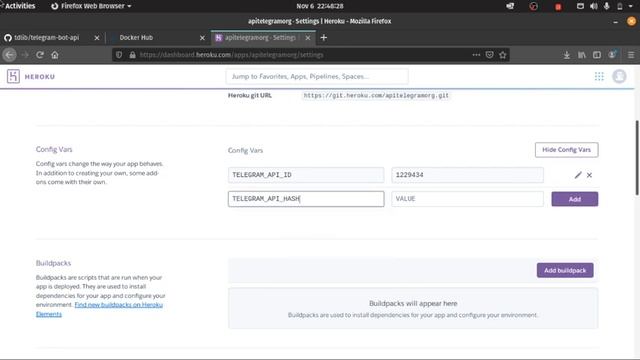
Task: Open the clock and calendar panel
Action: [x=320, y=6]
